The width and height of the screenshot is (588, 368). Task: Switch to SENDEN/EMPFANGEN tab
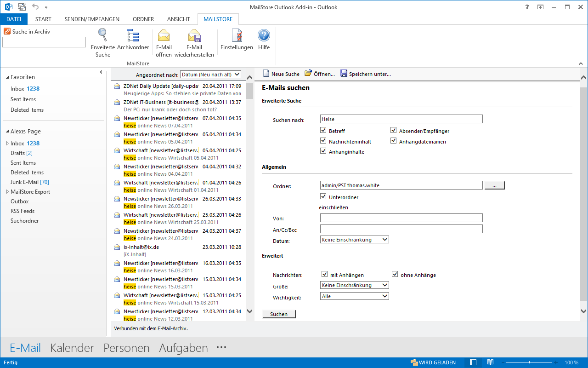[x=92, y=19]
